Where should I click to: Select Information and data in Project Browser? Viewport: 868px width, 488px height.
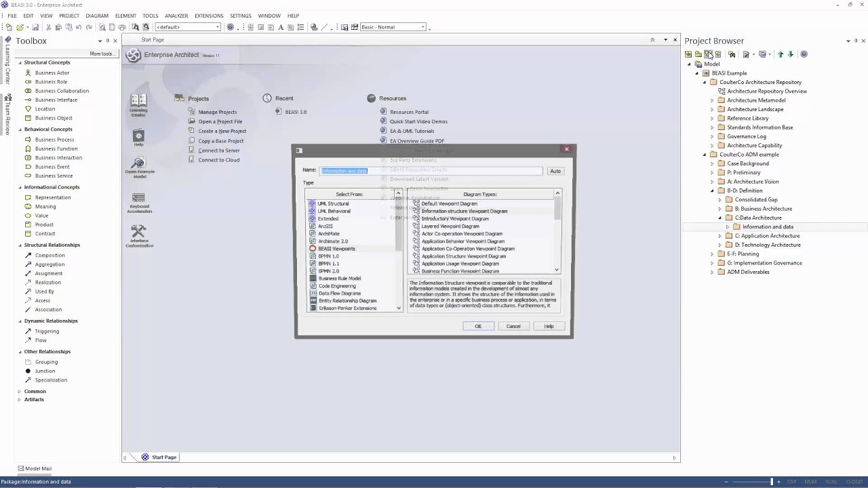click(x=768, y=227)
